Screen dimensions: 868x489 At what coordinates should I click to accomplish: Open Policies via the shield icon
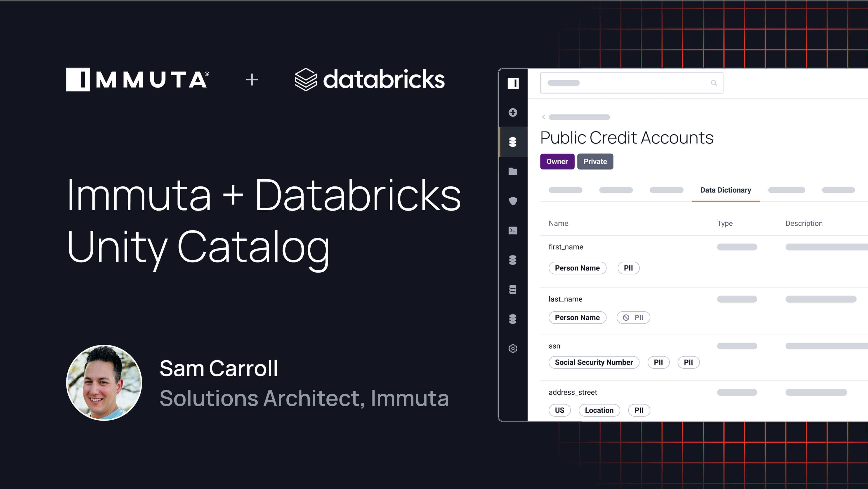(513, 201)
